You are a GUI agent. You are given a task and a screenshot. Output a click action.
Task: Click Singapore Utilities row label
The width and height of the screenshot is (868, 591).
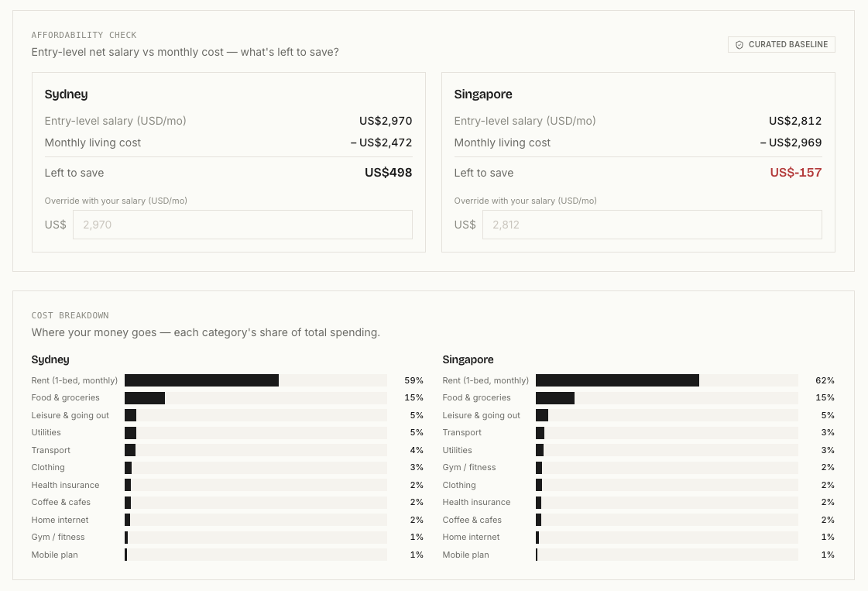(458, 450)
